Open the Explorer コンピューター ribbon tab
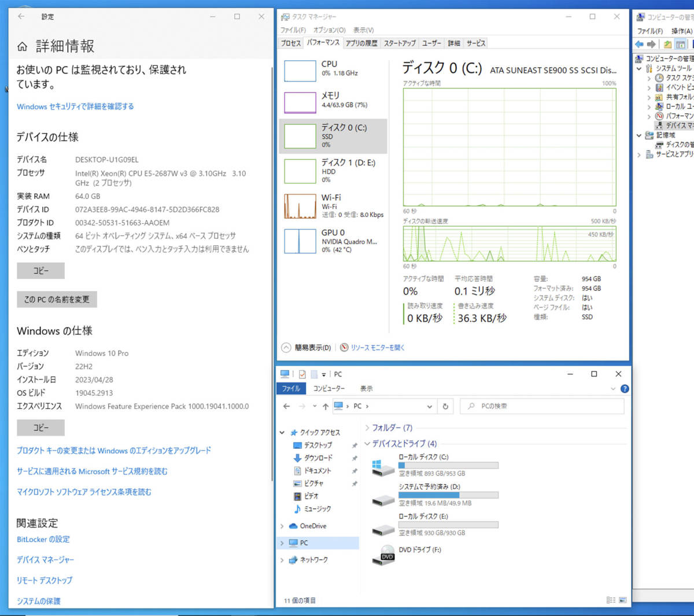The width and height of the screenshot is (694, 616). tap(328, 389)
